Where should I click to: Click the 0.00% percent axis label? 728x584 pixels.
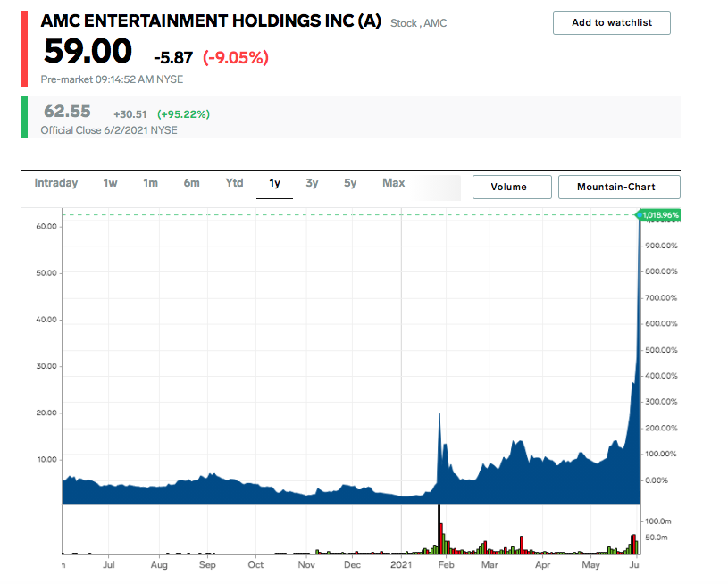click(x=657, y=480)
